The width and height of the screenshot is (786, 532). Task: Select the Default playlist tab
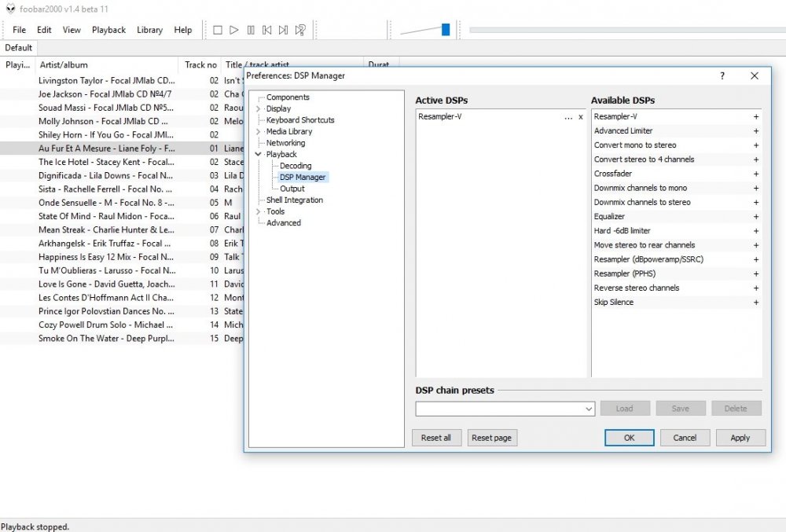pos(19,48)
